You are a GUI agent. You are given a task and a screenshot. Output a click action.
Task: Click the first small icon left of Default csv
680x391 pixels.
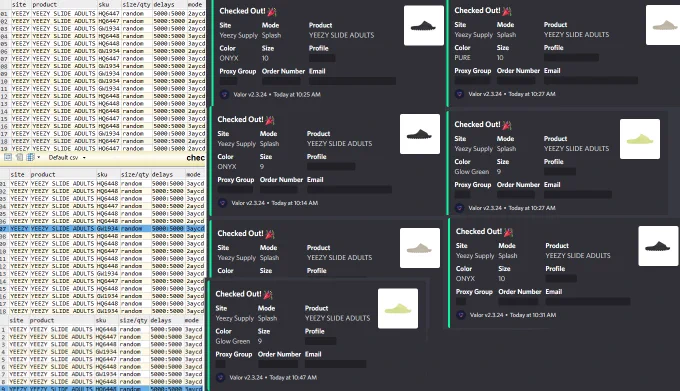[8, 157]
